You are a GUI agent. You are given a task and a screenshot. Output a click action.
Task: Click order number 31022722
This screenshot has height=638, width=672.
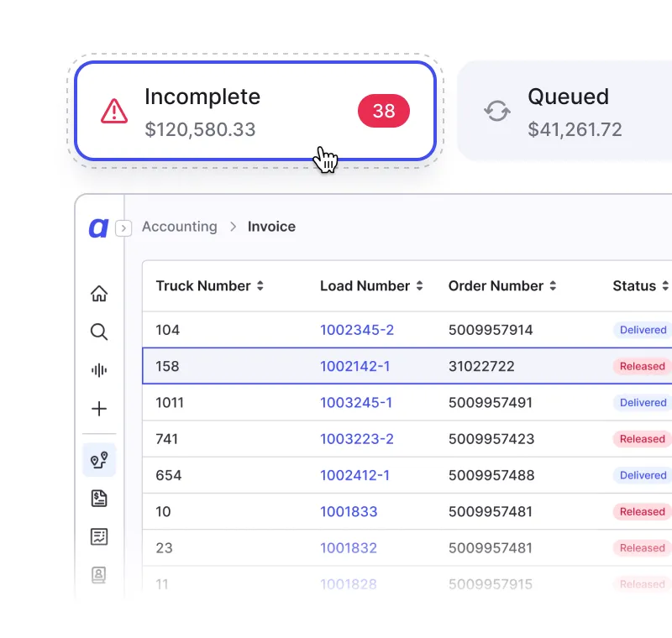(481, 366)
